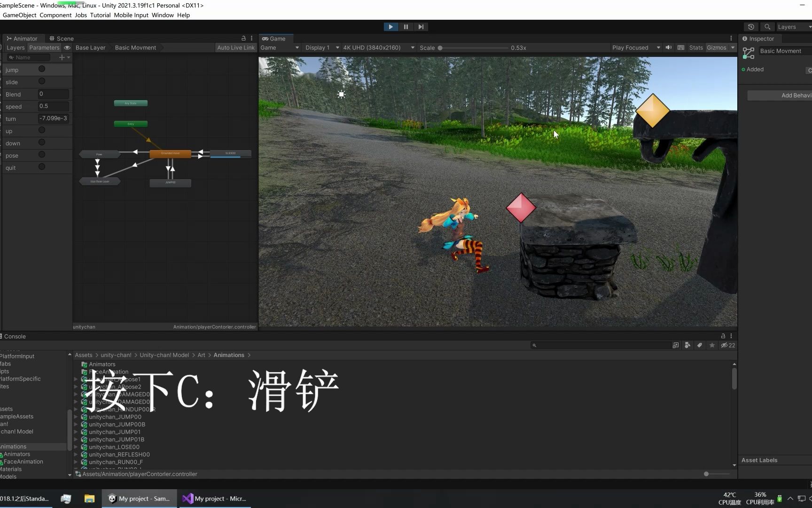Click the Name search field in Parameters panel
812x508 pixels.
[29, 57]
